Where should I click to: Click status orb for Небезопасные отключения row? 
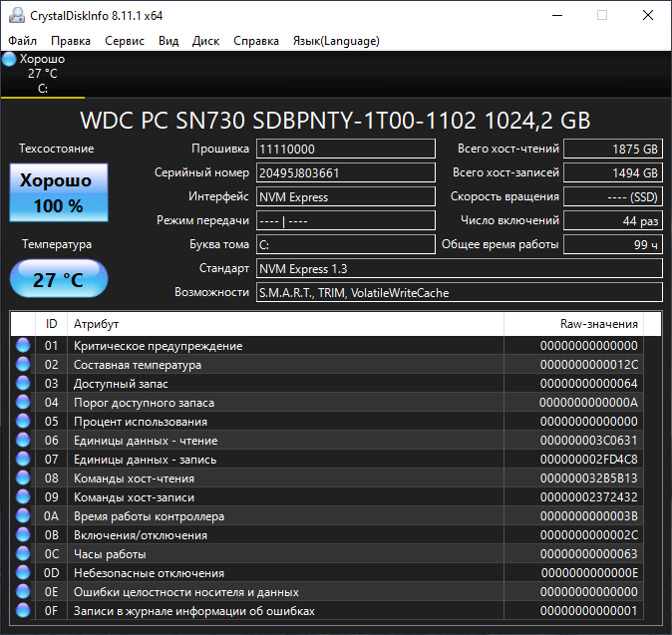coord(23,573)
